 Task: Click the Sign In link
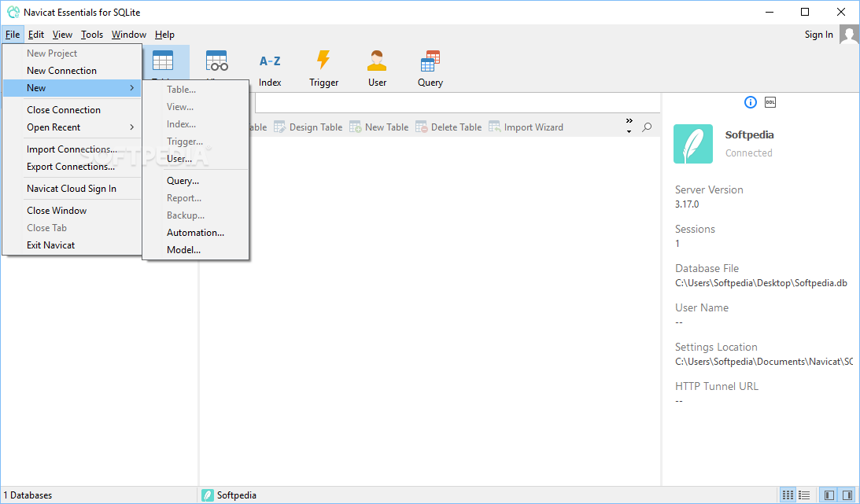click(818, 35)
